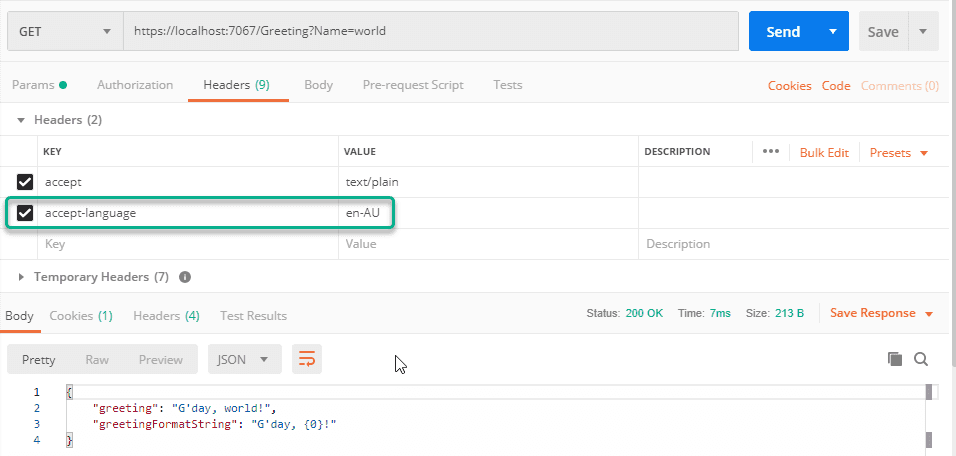Open the GET method dropdown
The width and height of the screenshot is (956, 456).
coord(65,31)
